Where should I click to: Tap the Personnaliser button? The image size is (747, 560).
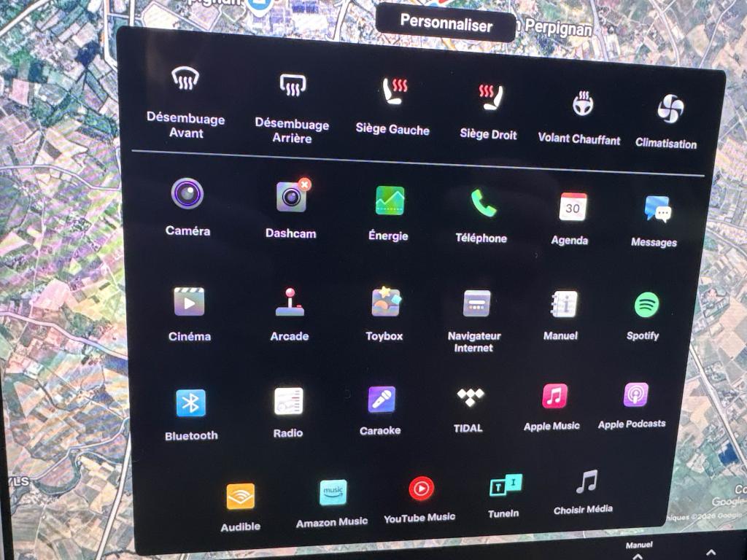446,23
